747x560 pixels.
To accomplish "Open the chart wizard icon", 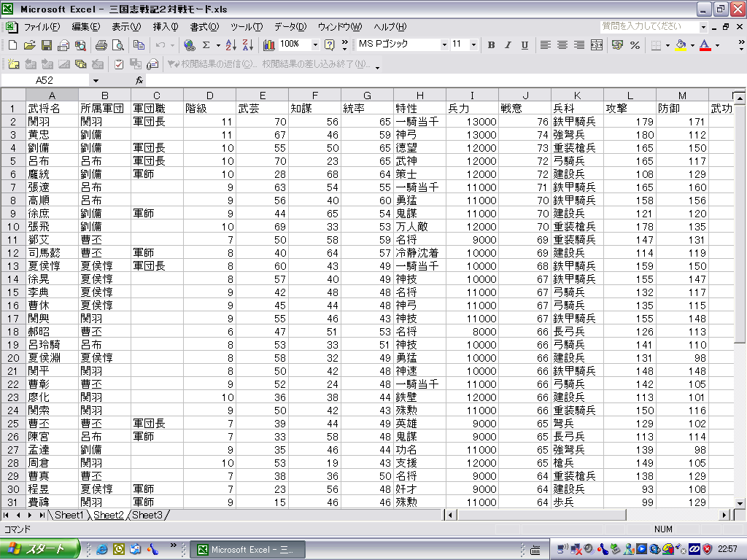I will point(268,45).
